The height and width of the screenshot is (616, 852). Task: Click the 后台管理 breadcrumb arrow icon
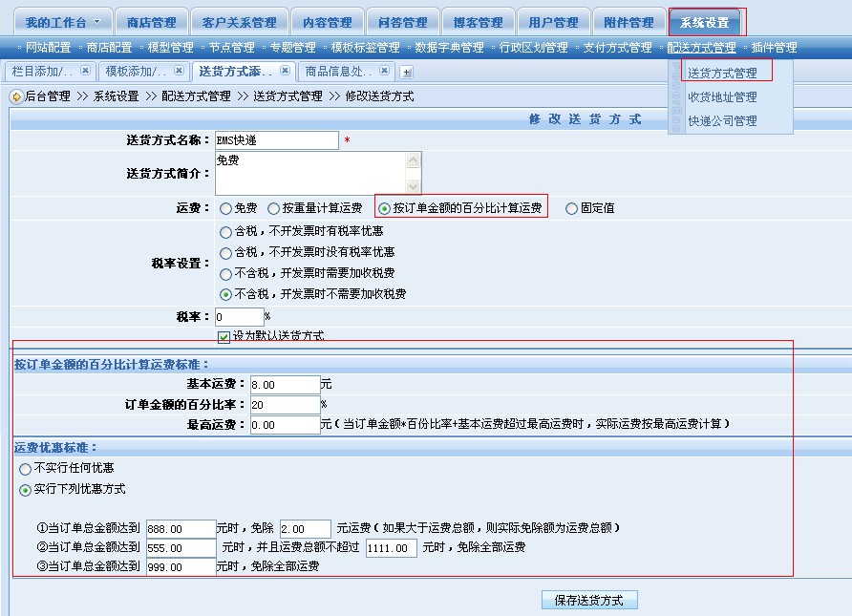click(16, 96)
